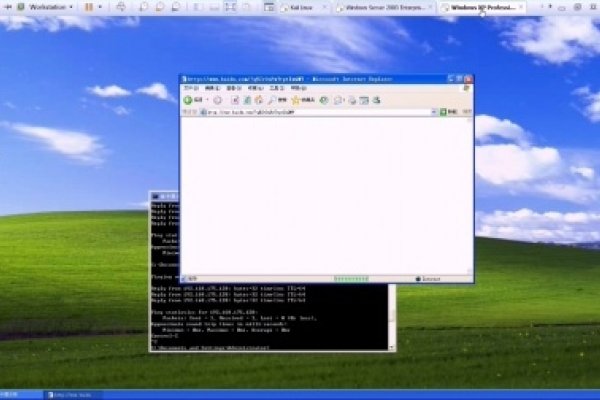Click the Windows flag throbber in IE
The width and height of the screenshot is (600, 400).
466,88
